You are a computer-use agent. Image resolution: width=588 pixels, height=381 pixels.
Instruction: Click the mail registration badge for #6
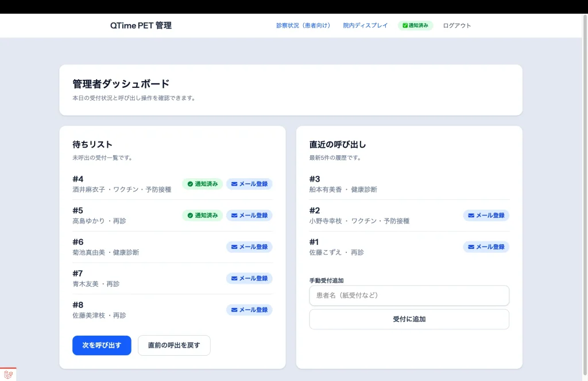tap(249, 247)
